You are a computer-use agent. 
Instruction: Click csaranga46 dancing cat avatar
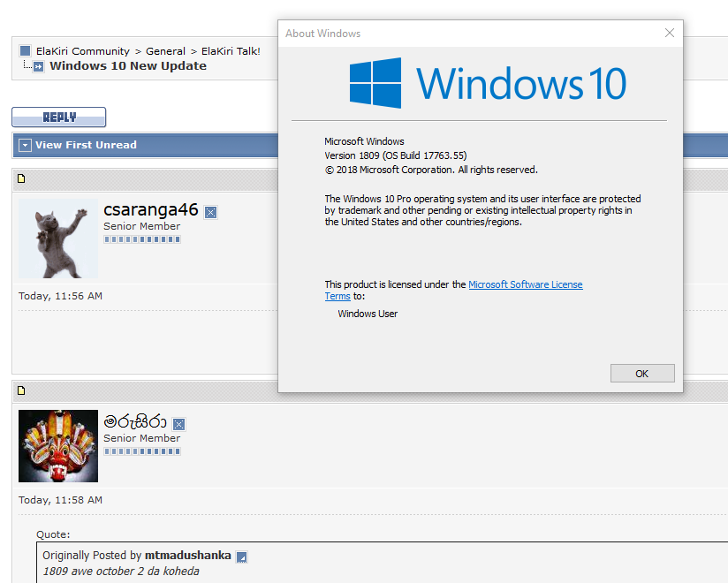[58, 238]
